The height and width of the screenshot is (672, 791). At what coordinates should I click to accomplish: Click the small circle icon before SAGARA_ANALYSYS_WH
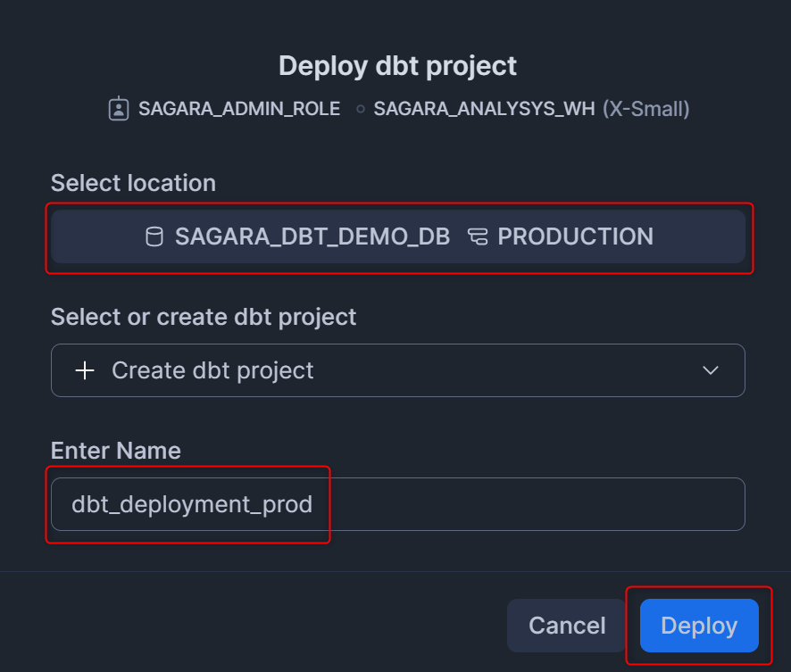coord(360,109)
